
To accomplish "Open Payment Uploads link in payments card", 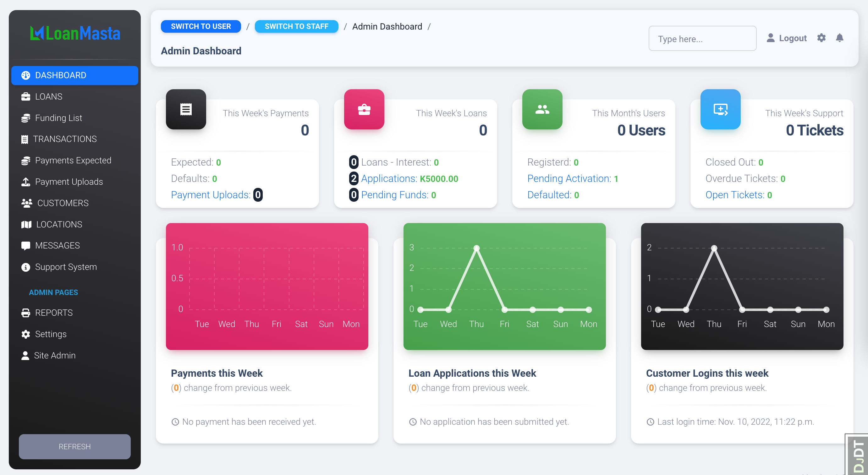I will pyautogui.click(x=217, y=195).
